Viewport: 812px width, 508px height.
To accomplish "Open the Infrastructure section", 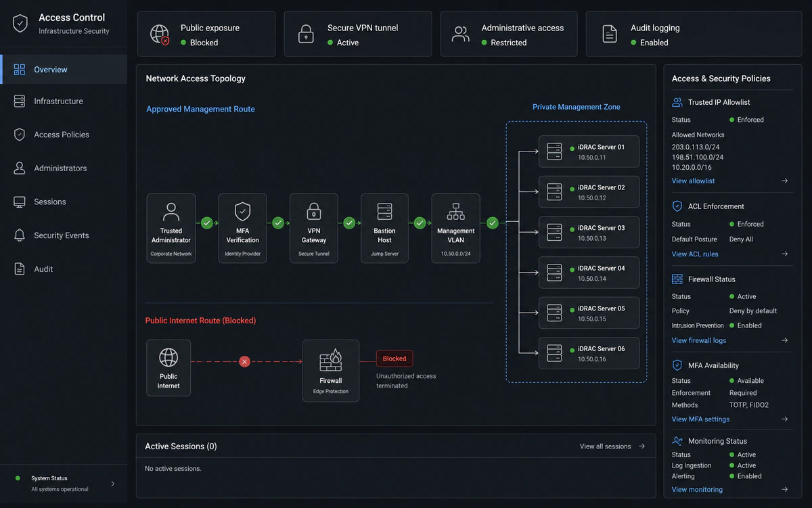I will [64, 101].
